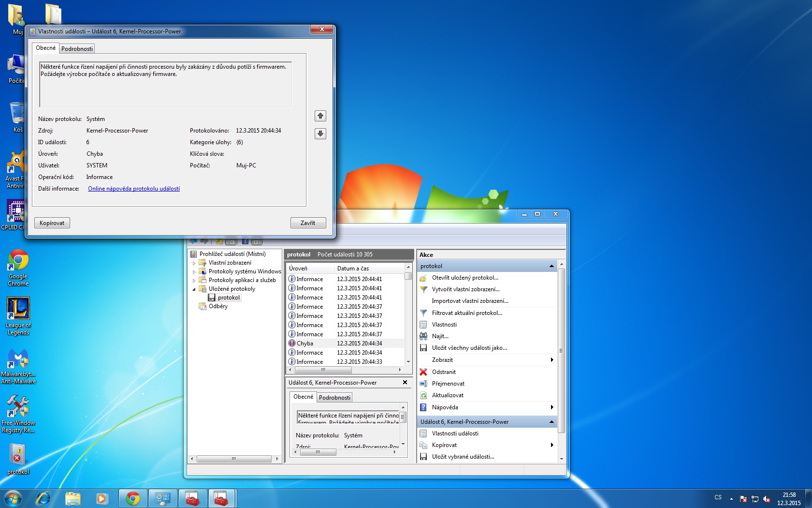Screen dimensions: 812x508
Task: Click the Zavřít button
Action: pos(308,223)
